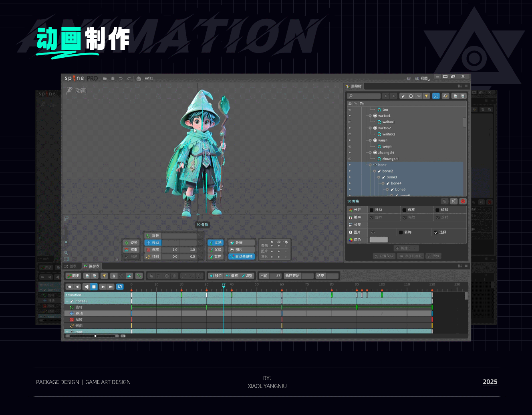Image resolution: width=532 pixels, height=415 pixels.
Task: Check the 缩放 checkbox in 分开 row
Action: [404, 210]
